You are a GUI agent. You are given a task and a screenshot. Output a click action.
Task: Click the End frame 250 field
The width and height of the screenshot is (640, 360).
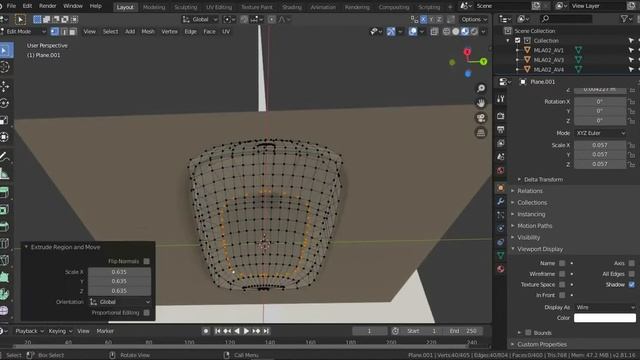click(463, 331)
